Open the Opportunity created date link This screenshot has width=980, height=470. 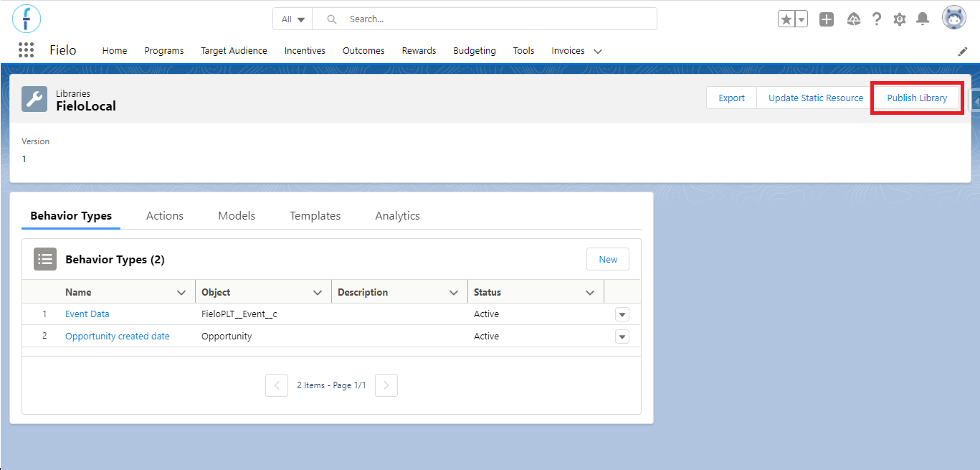[118, 337]
